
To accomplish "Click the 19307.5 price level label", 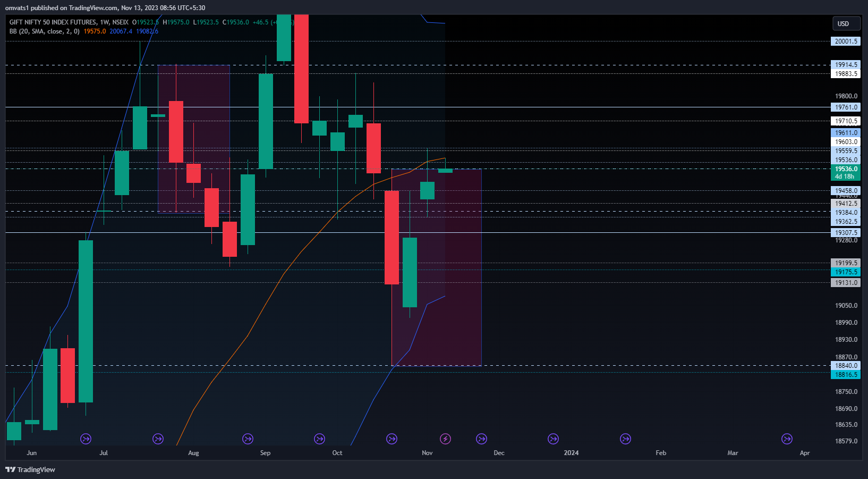I will tap(846, 232).
